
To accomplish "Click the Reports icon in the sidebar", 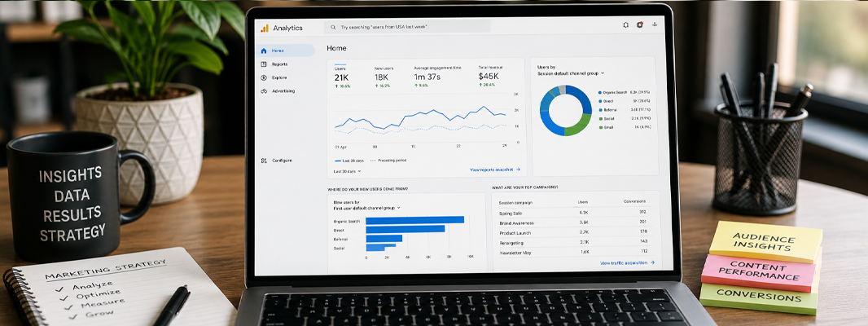I will point(264,64).
